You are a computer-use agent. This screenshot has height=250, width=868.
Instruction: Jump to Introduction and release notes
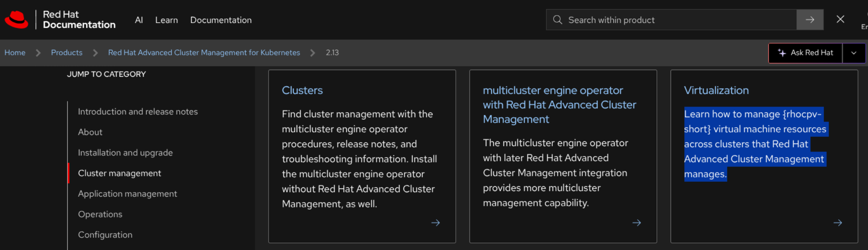click(138, 111)
